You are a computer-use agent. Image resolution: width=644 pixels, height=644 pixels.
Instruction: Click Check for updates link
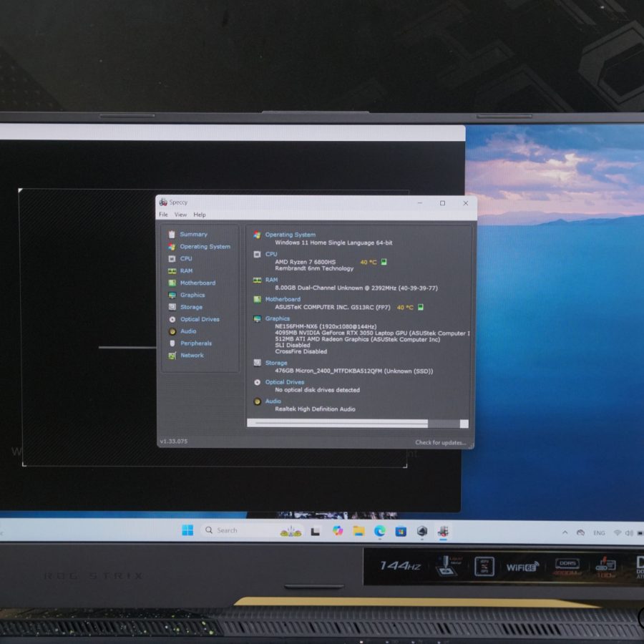440,442
